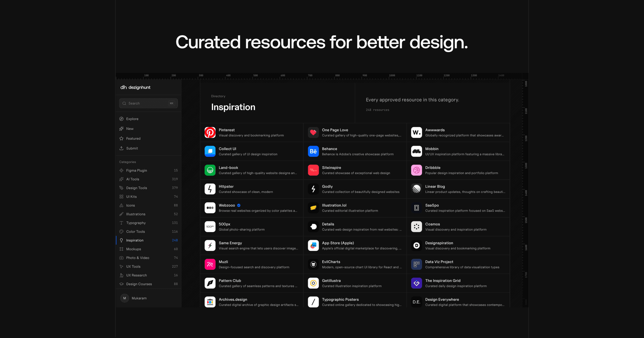Screen dimensions: 644x338
Task: Click the Godly icon
Action: pyautogui.click(x=313, y=189)
